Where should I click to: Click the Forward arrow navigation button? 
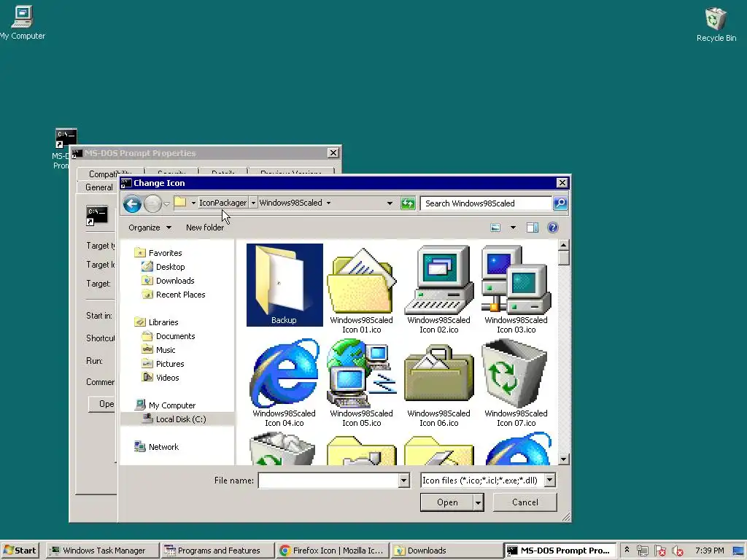click(152, 204)
